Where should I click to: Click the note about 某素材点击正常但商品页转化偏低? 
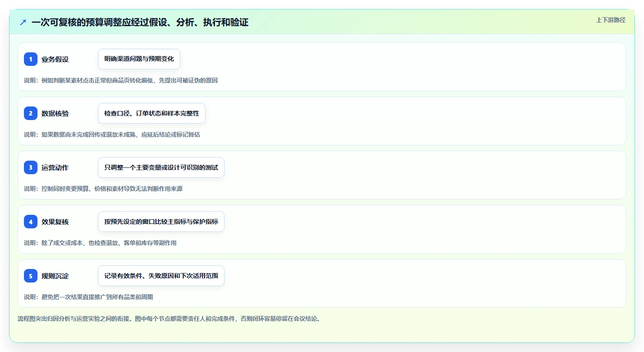click(121, 80)
